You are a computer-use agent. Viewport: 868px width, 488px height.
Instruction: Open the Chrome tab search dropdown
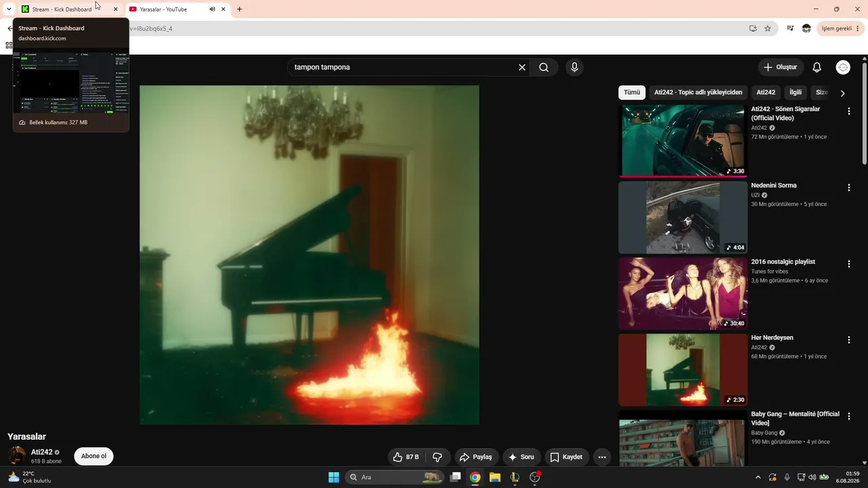point(9,9)
